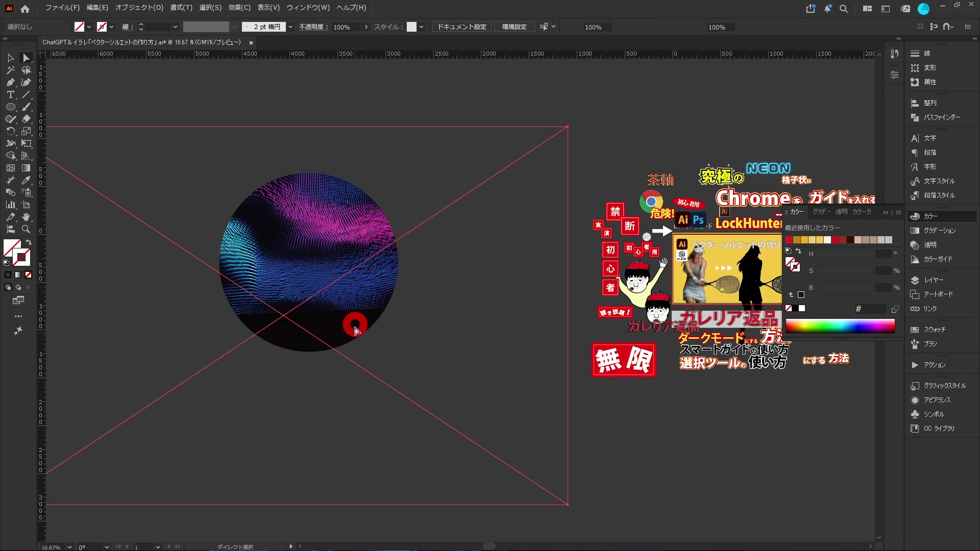
Task: Open the zoom level dropdown at bottom
Action: (69, 547)
